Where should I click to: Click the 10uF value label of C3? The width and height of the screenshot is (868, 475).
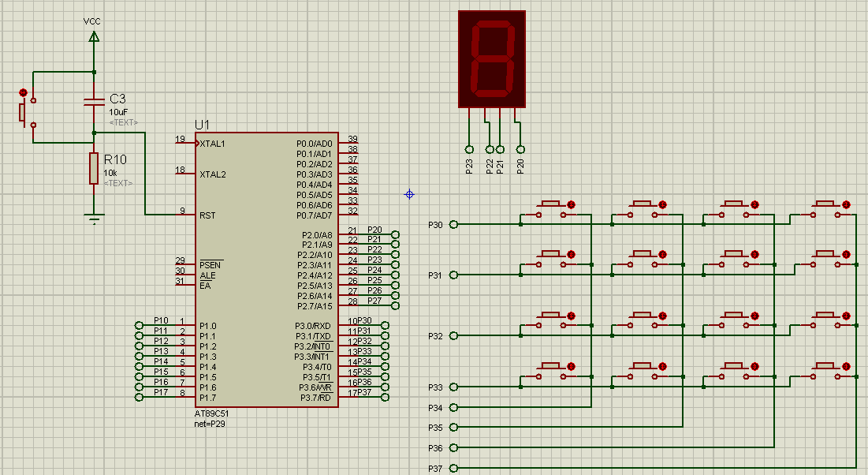[x=118, y=112]
